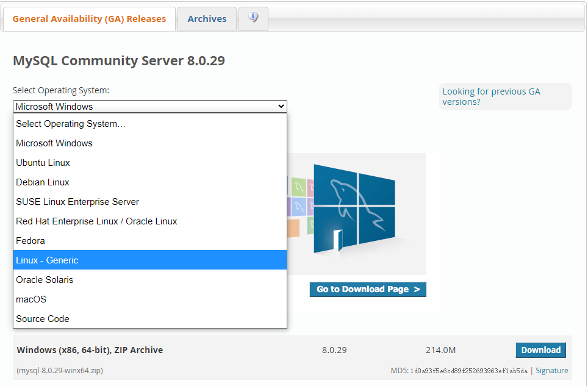The image size is (588, 386).
Task: Click the mysql-8.0.29-winx64.zip filename text
Action: (x=60, y=371)
